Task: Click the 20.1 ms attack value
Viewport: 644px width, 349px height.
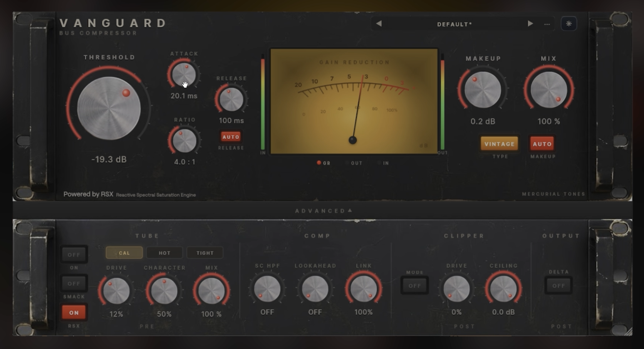Action: pos(184,96)
